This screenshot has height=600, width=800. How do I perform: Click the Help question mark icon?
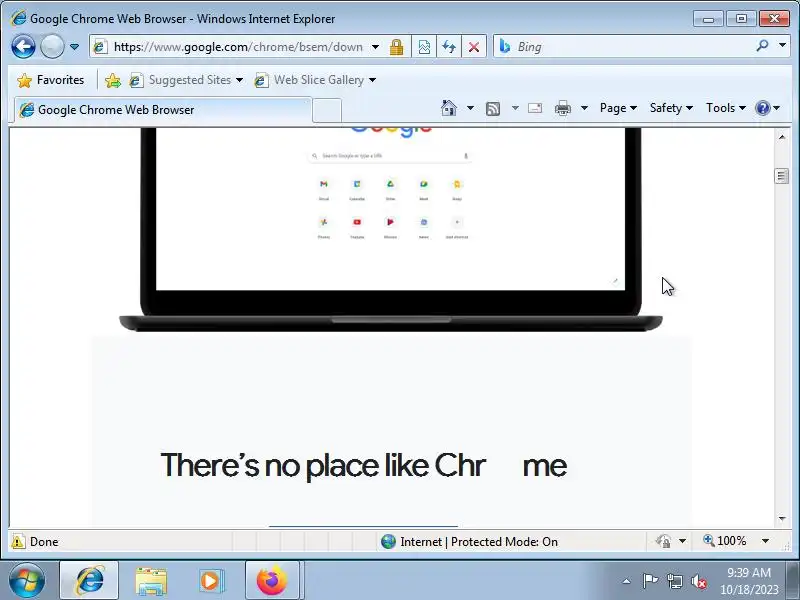tap(762, 108)
